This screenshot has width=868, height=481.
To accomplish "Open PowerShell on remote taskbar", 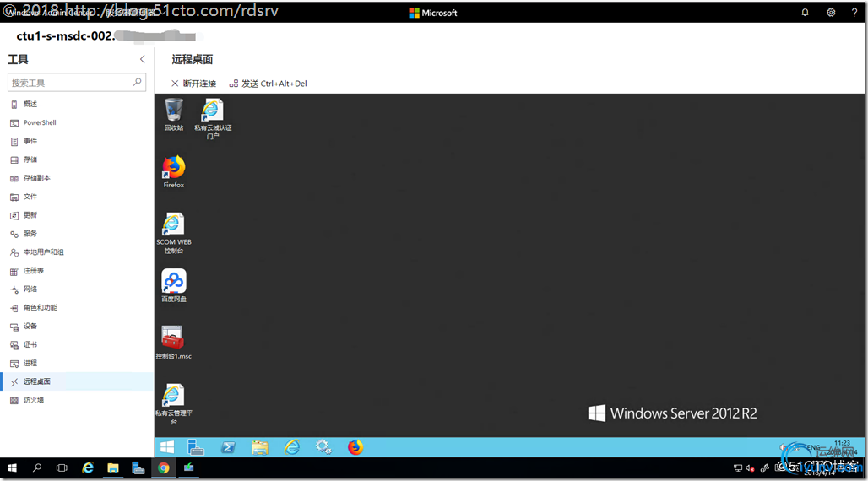I will pos(227,447).
